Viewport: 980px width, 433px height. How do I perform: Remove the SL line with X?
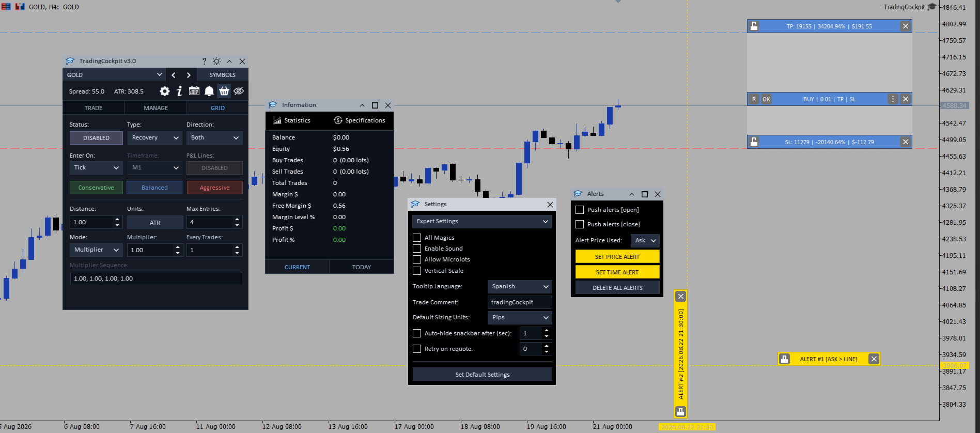906,142
